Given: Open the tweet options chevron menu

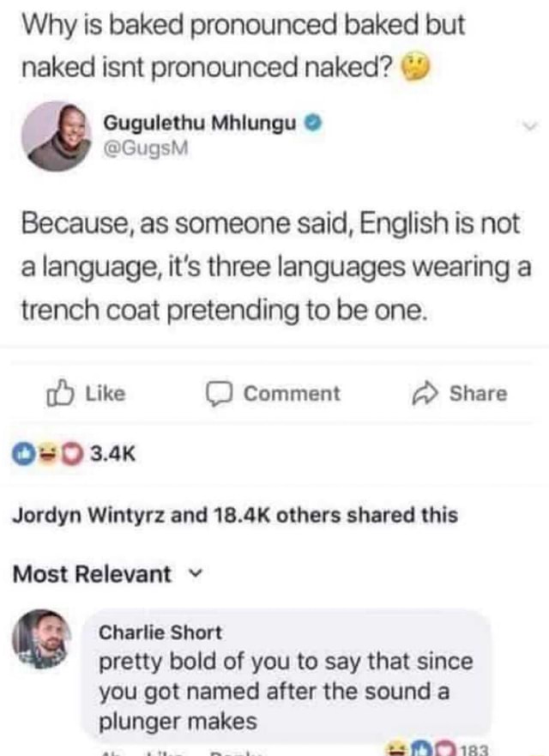Looking at the screenshot, I should 530,126.
